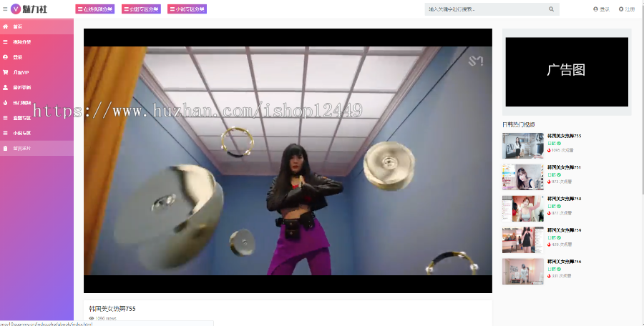Expand the 小说专区分类 top dropdown

pyautogui.click(x=187, y=9)
